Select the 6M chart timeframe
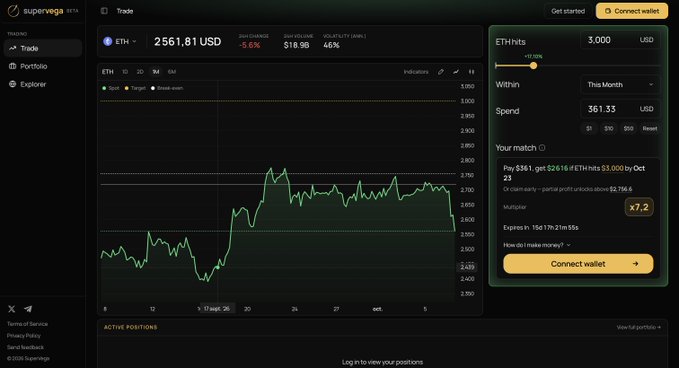 [x=172, y=72]
